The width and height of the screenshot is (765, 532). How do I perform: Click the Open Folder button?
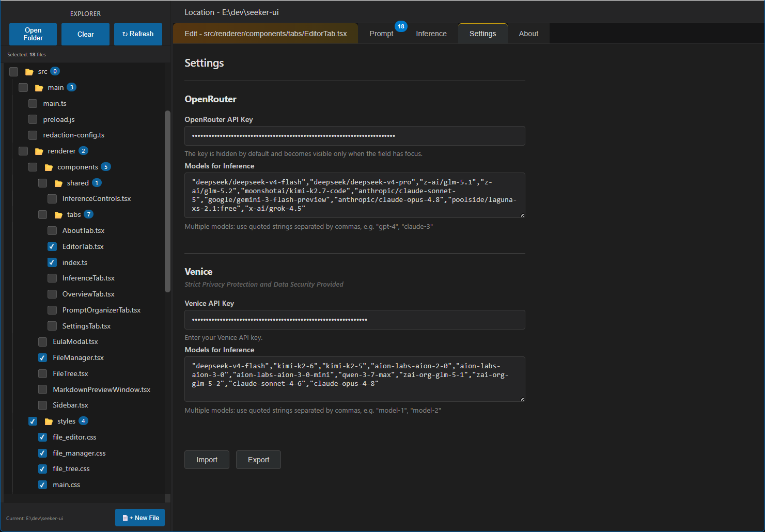click(33, 34)
